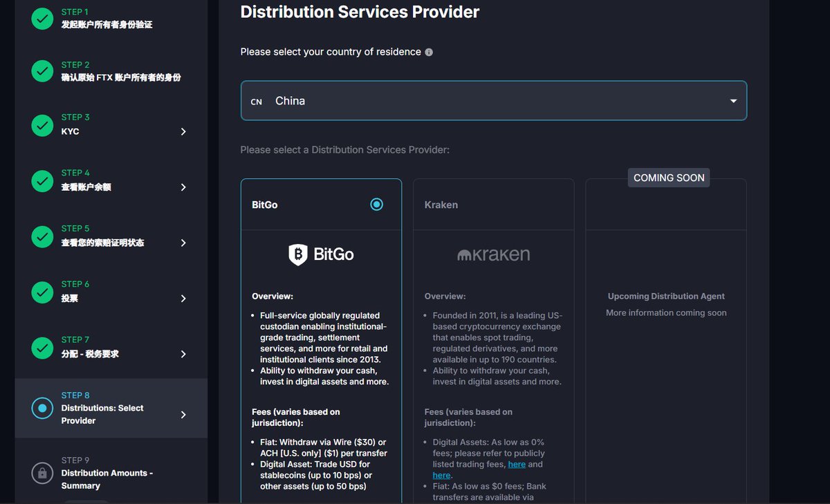The width and height of the screenshot is (830, 504).
Task: Click the green checkmark icon for STEP 4
Action: point(42,180)
